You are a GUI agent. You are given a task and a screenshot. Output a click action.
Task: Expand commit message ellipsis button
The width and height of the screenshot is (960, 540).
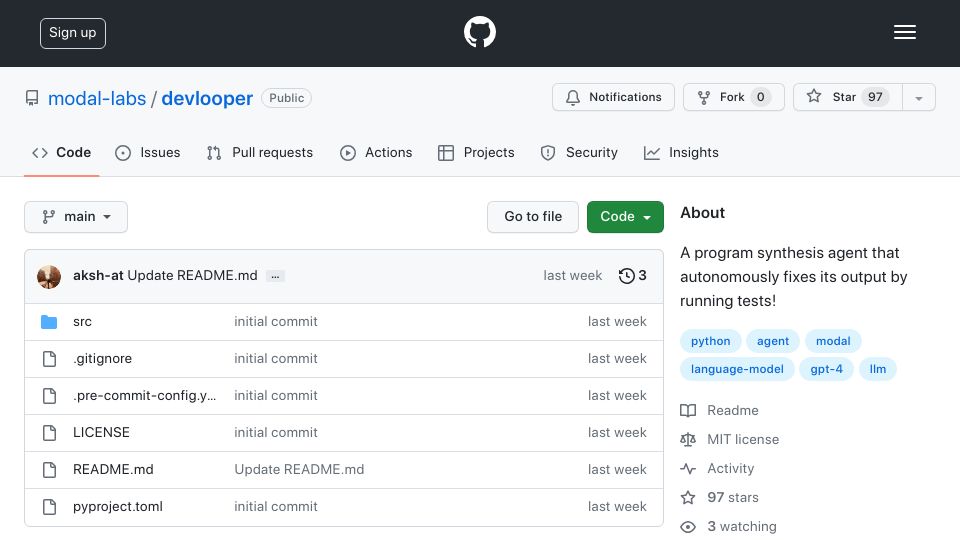[x=276, y=276]
